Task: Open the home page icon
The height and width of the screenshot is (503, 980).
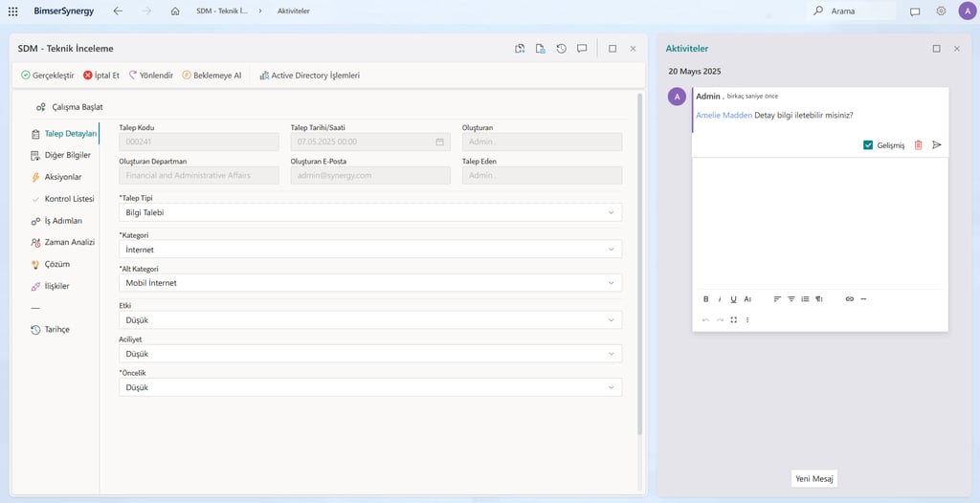Action: (175, 11)
